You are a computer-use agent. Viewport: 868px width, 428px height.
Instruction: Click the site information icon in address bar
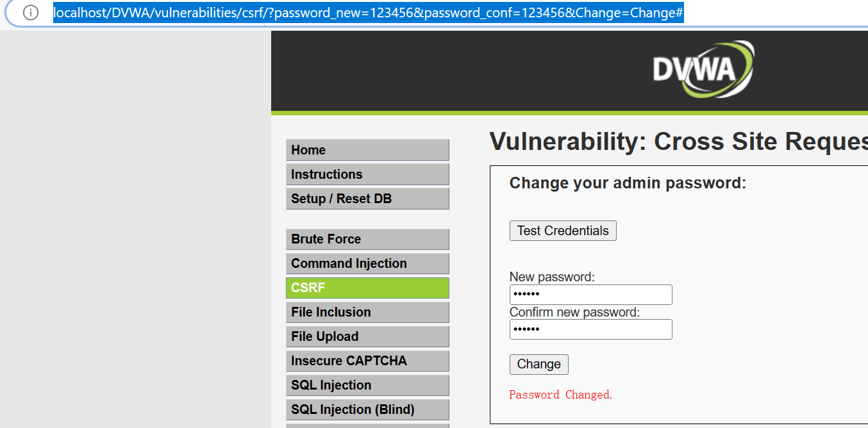point(31,13)
